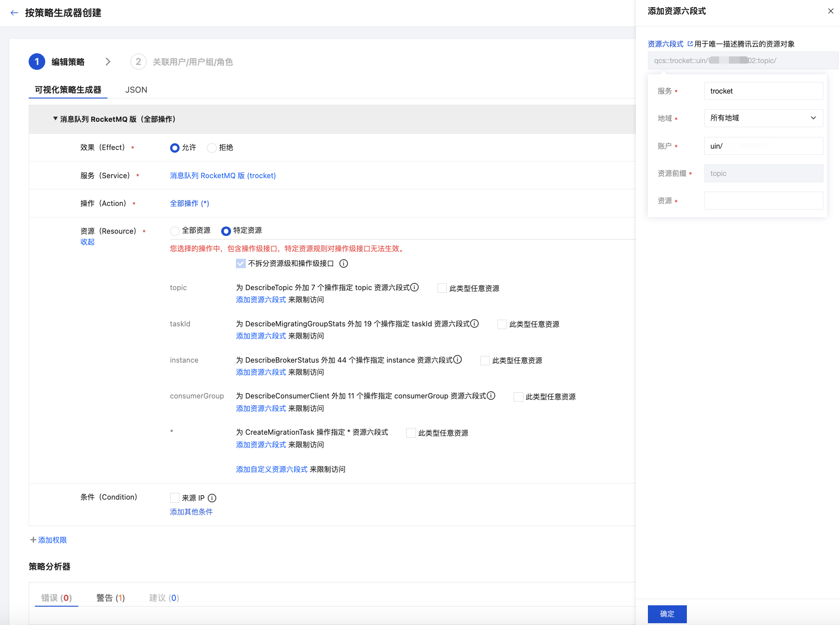This screenshot has height=625, width=840.
Task: Click 添加资源六段式 under CreateMigrationTask row
Action: [x=261, y=445]
